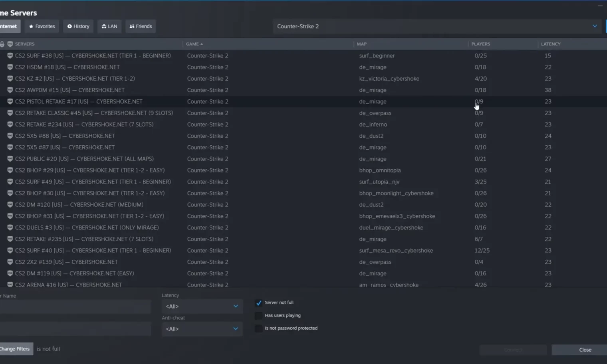
Task: Click map duel_mirage_cybershoke
Action: [x=391, y=227]
